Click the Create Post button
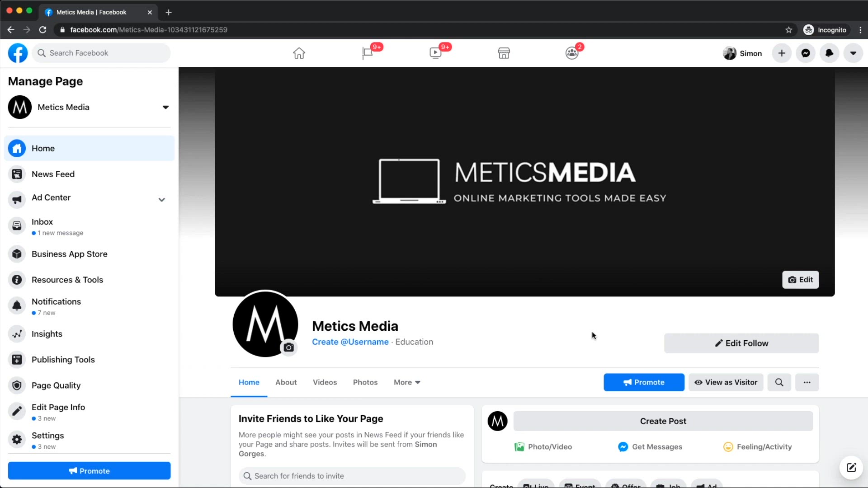This screenshot has width=868, height=488. point(663,421)
